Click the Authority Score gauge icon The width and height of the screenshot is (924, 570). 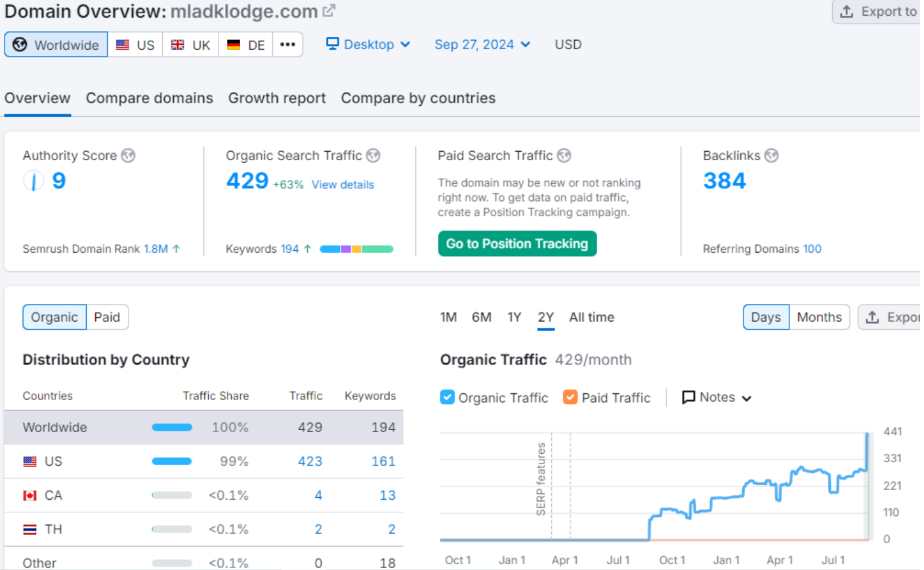coord(33,181)
